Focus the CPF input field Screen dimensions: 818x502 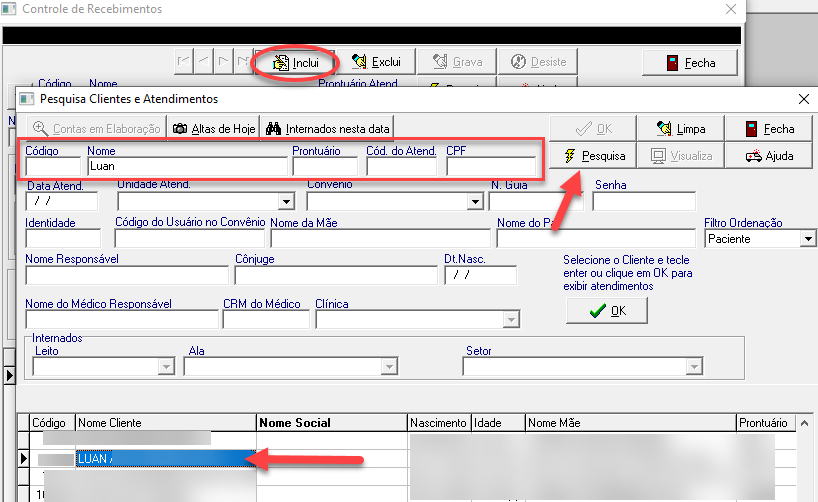(491, 166)
